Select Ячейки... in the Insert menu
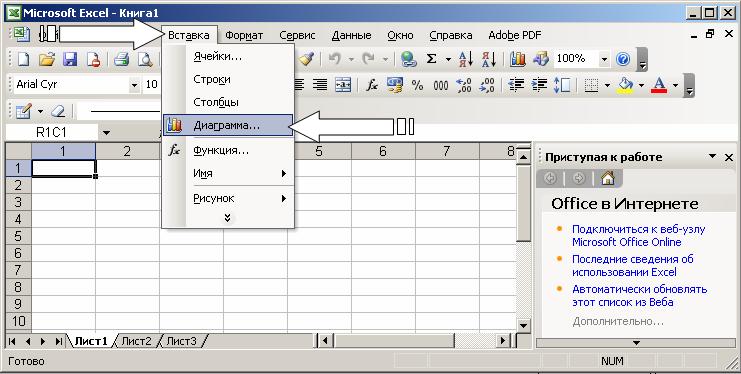Image resolution: width=741 pixels, height=374 pixels. pos(228,56)
